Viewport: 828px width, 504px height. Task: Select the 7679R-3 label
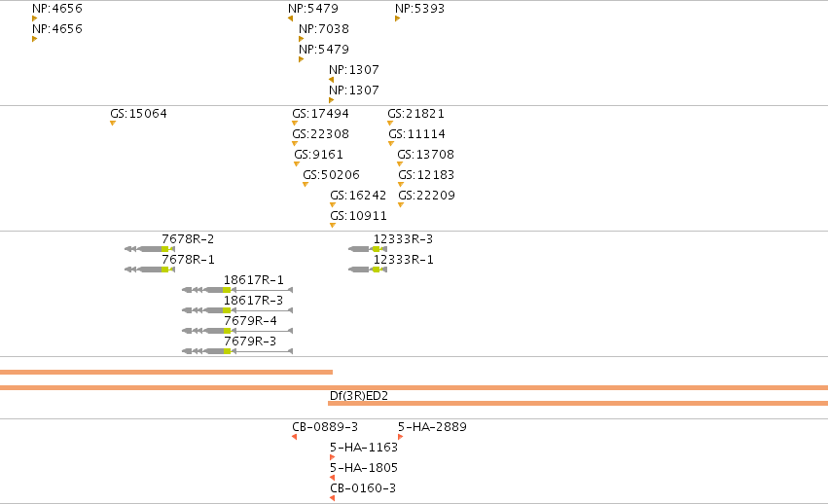250,342
